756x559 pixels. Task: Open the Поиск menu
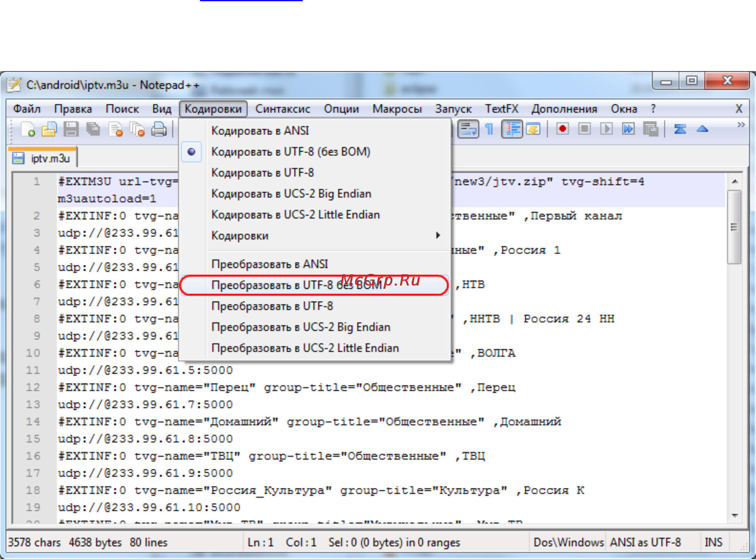pyautogui.click(x=122, y=109)
